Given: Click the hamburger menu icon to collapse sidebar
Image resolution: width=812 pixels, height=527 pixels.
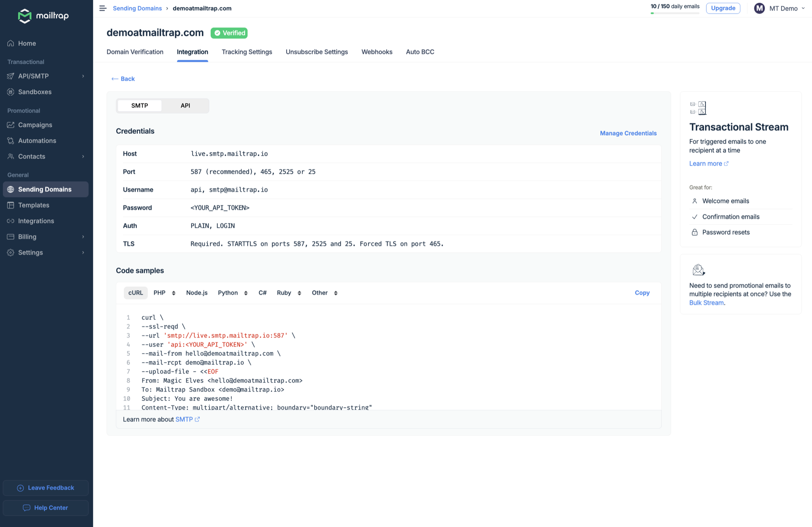Looking at the screenshot, I should [103, 8].
